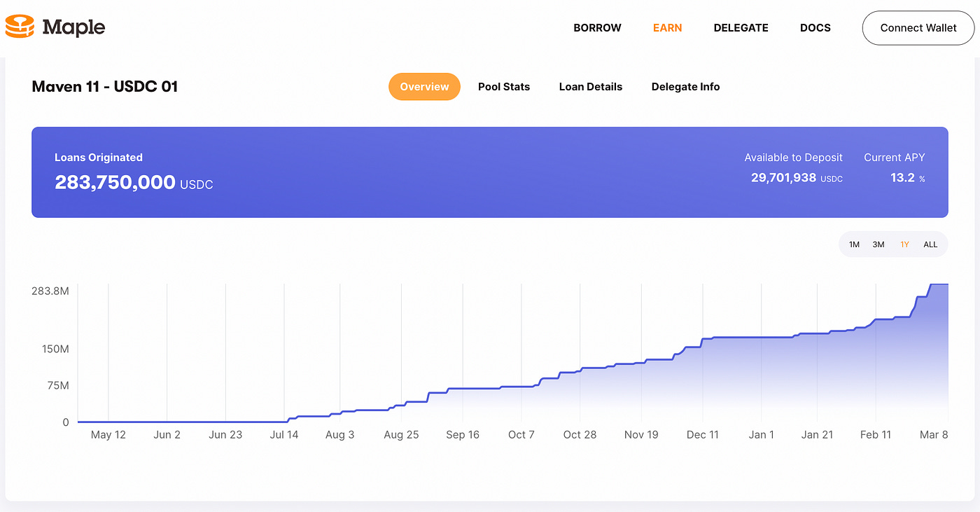The width and height of the screenshot is (980, 512).
Task: Open the DOCS navigation link
Action: [x=815, y=28]
